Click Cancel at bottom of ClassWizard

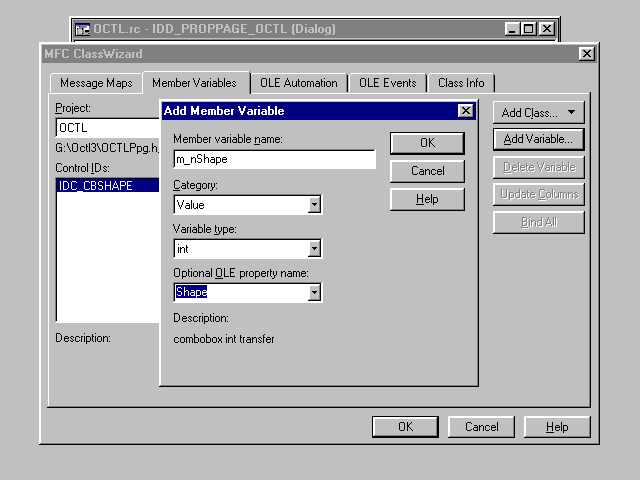point(481,427)
